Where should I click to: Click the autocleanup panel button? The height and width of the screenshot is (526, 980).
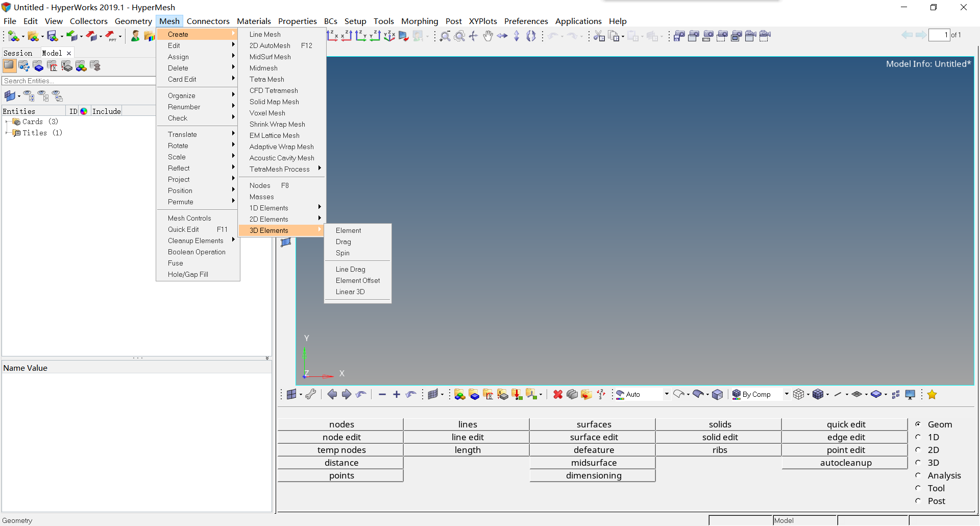[846, 463]
